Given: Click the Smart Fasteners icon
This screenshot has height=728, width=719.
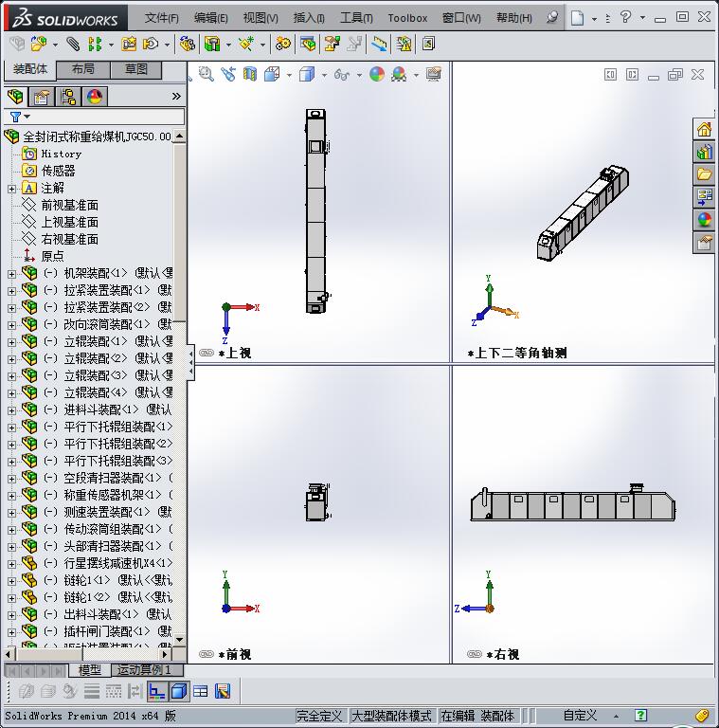Looking at the screenshot, I should point(129,45).
